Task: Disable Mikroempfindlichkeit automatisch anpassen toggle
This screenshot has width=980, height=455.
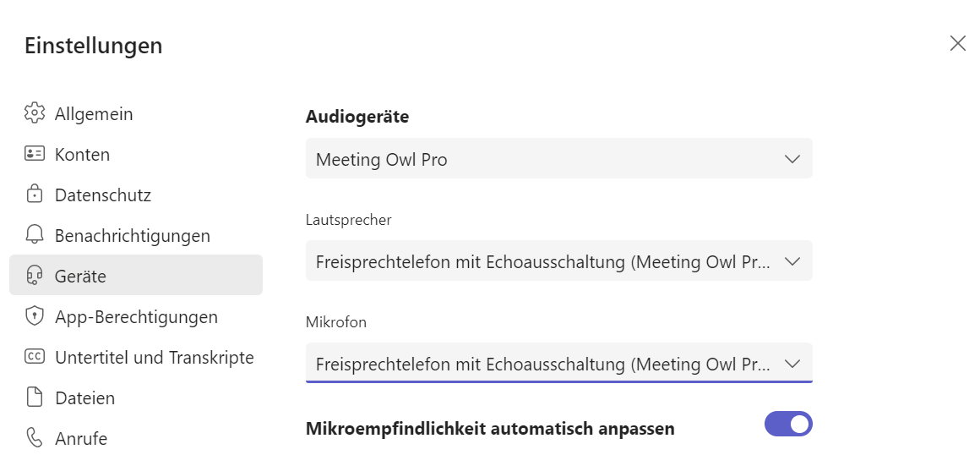Action: coord(787,424)
